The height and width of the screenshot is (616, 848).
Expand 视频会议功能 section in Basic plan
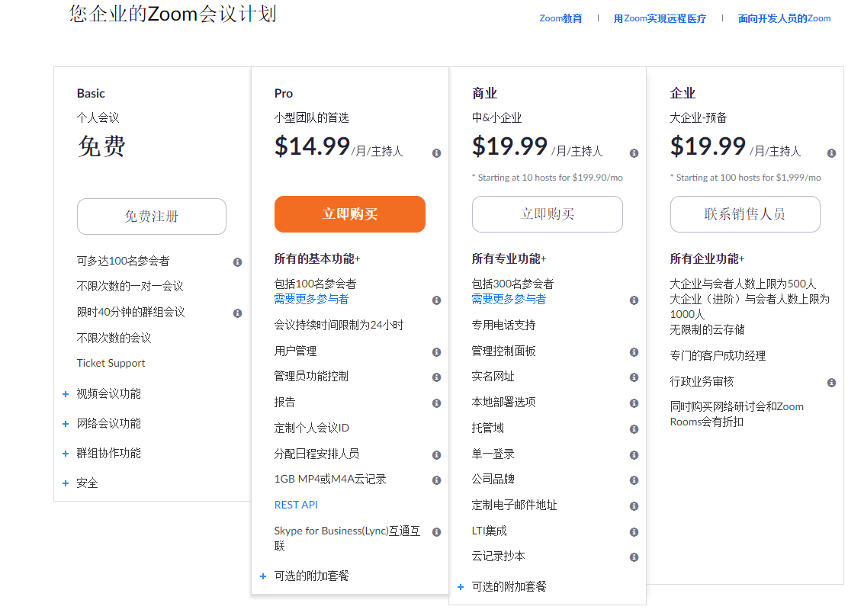tap(66, 393)
